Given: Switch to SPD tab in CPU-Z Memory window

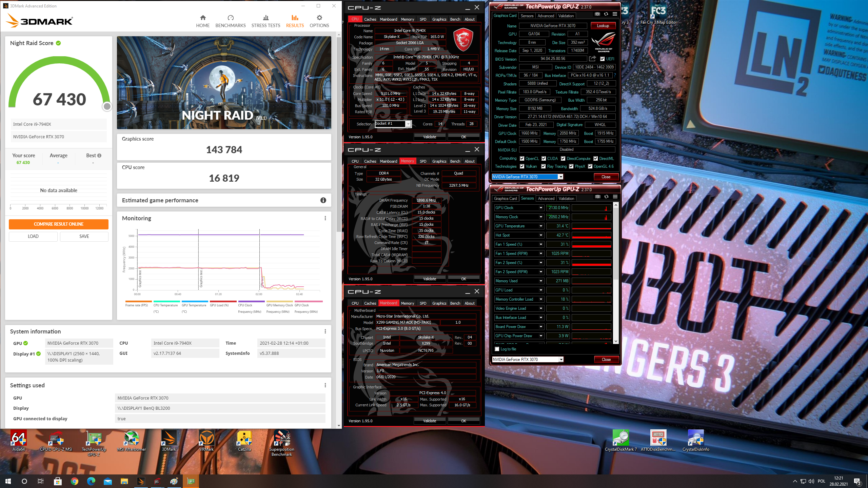Looking at the screenshot, I should click(x=423, y=161).
